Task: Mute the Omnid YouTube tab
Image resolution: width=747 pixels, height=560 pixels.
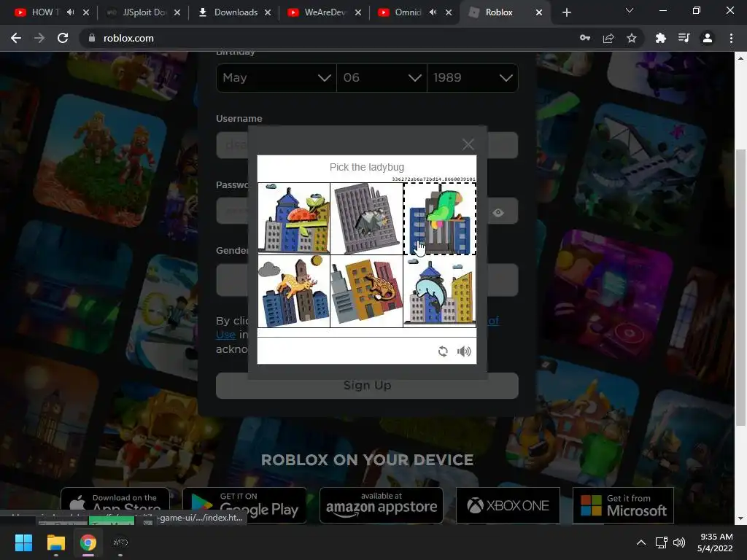Action: point(433,12)
